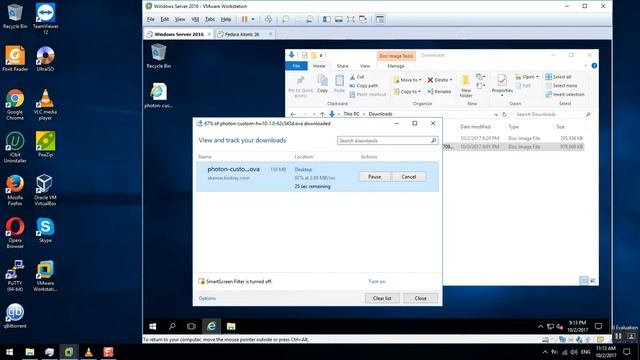Pause the photon-custom ova download
Screen dimensions: 640x360
374,177
